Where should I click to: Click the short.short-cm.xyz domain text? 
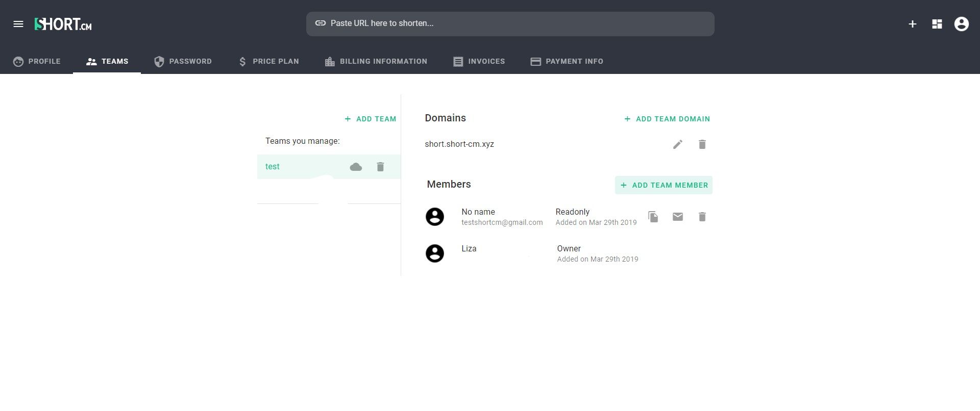(459, 144)
